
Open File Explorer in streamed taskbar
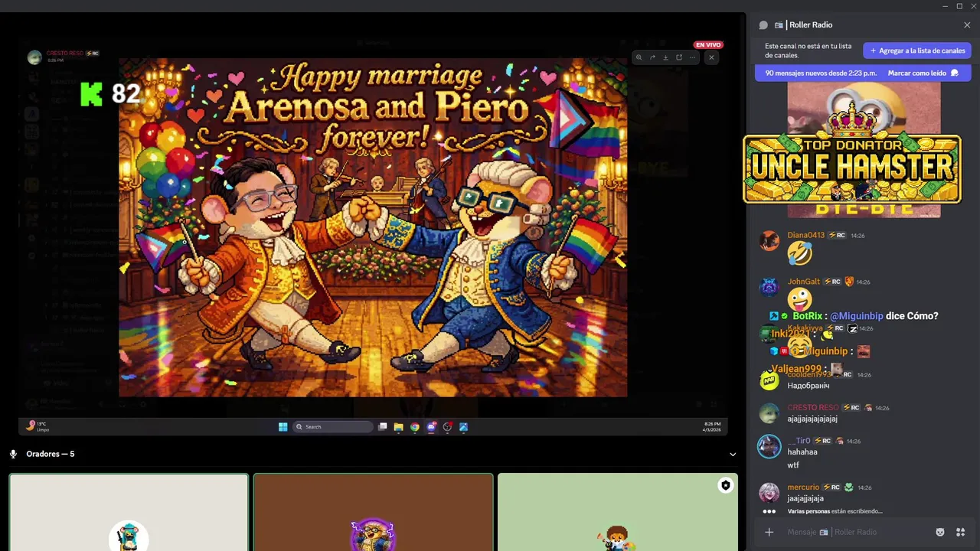coord(398,427)
